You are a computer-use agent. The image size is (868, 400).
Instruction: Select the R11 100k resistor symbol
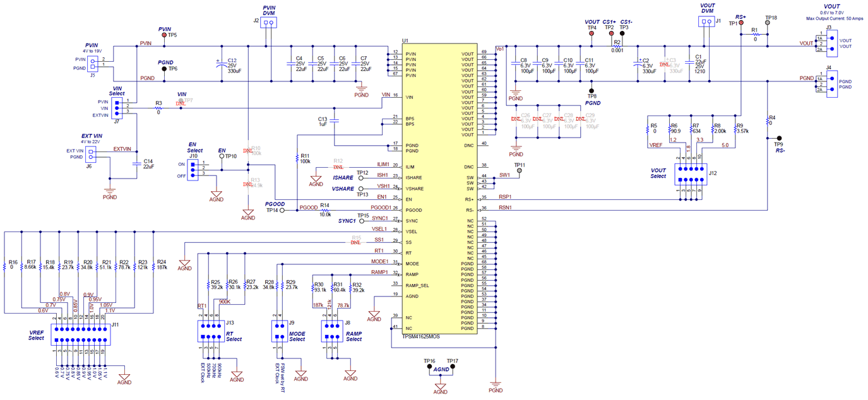(296, 158)
